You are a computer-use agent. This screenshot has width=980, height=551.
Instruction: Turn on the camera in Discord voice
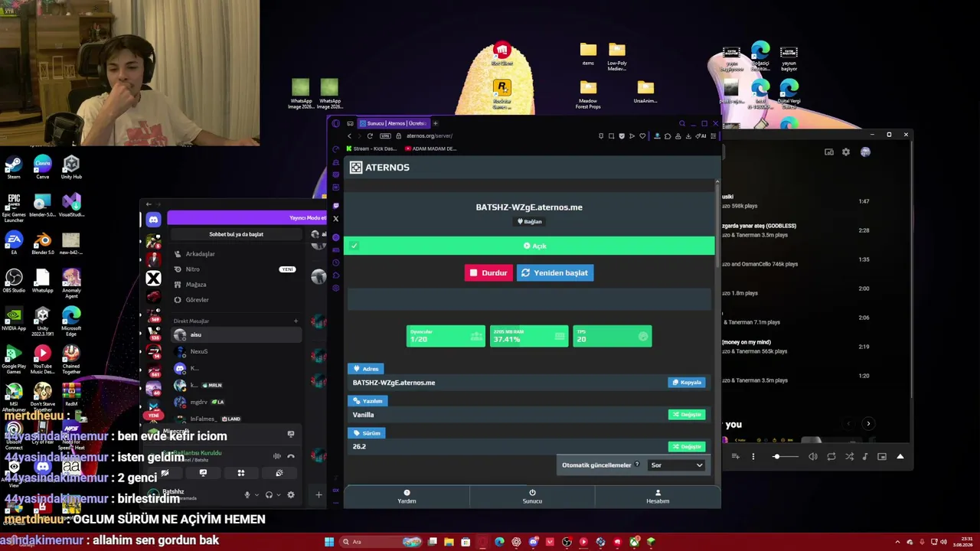pyautogui.click(x=165, y=473)
